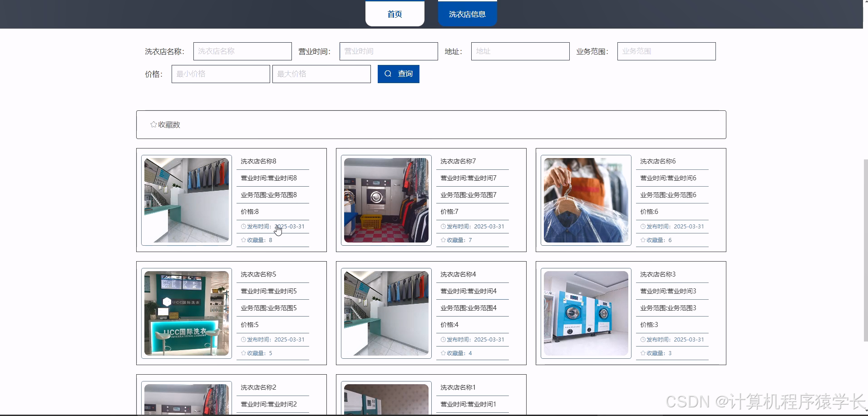Click the 地址 input box

[520, 51]
